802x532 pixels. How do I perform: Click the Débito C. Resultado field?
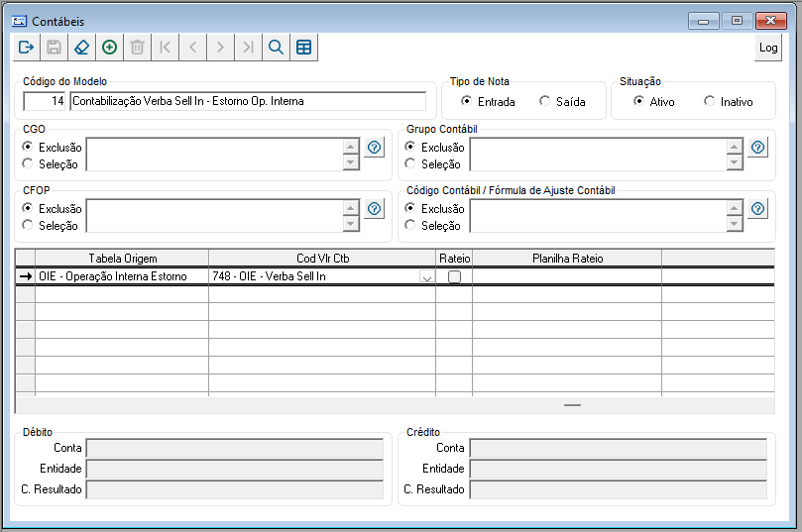pyautogui.click(x=235, y=490)
